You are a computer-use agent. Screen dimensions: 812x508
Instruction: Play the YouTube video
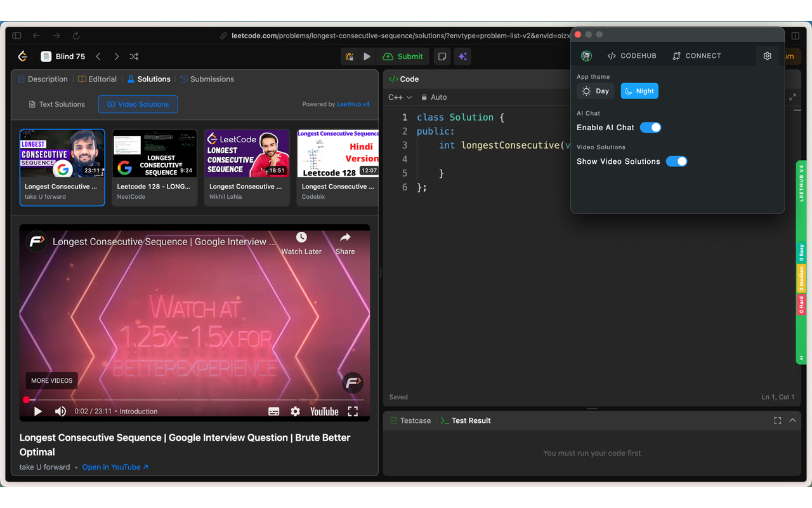point(38,411)
